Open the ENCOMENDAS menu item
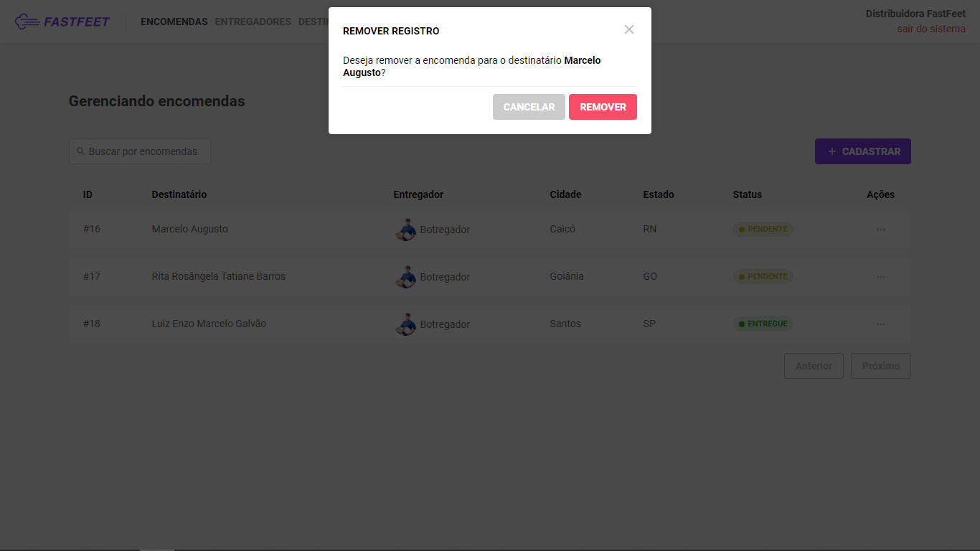The image size is (980, 551). tap(174, 22)
